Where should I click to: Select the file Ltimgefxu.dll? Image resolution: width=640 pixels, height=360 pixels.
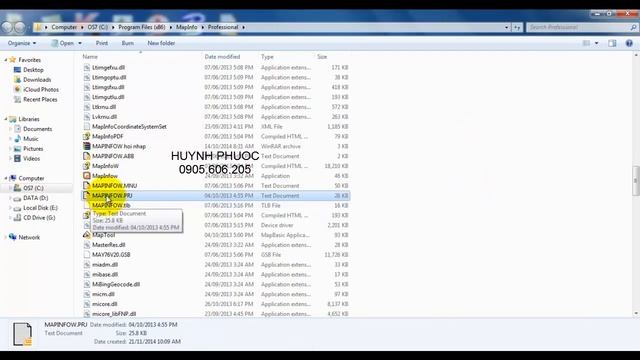109,67
